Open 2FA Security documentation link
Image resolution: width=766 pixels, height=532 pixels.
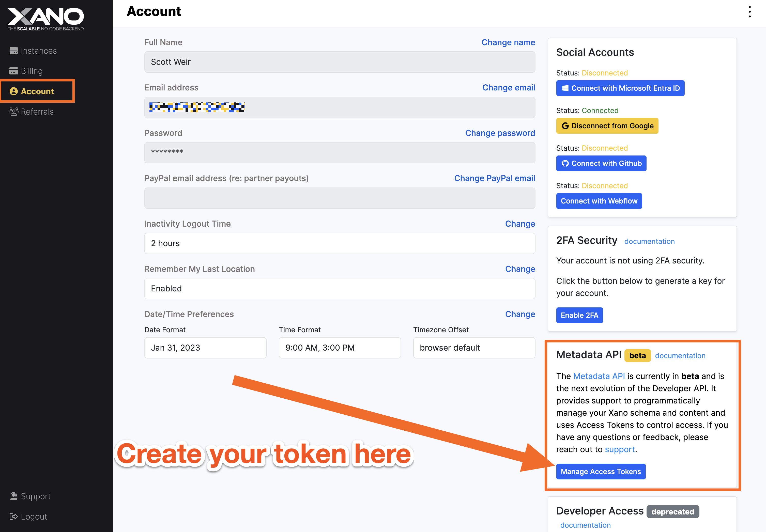pos(649,241)
